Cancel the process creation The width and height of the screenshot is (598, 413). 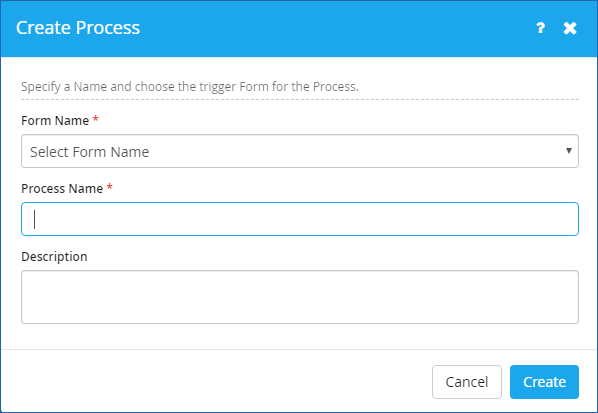click(x=467, y=382)
